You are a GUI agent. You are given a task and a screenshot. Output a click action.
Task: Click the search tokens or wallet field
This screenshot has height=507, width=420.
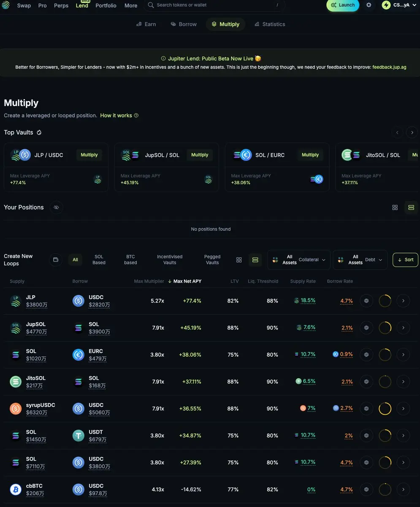click(x=214, y=5)
